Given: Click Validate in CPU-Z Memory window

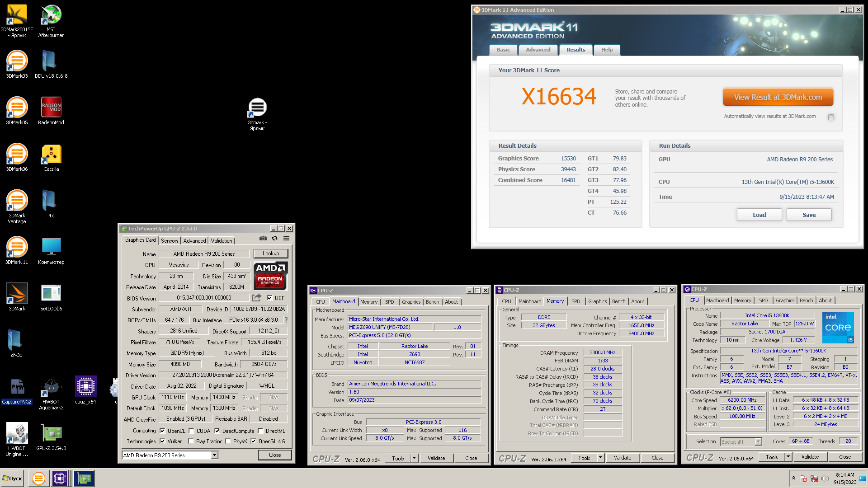Looking at the screenshot, I should (623, 458).
